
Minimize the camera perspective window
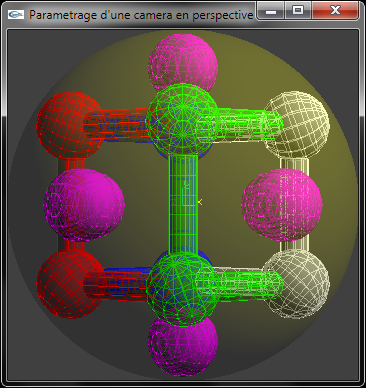(271, 11)
